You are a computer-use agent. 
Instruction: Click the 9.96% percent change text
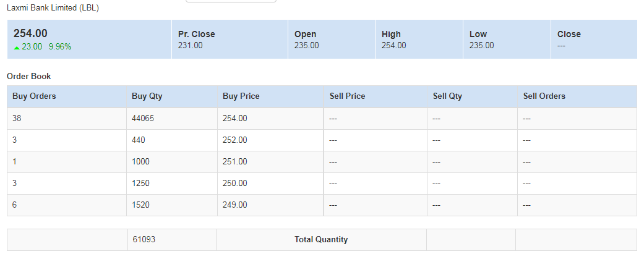[60, 47]
